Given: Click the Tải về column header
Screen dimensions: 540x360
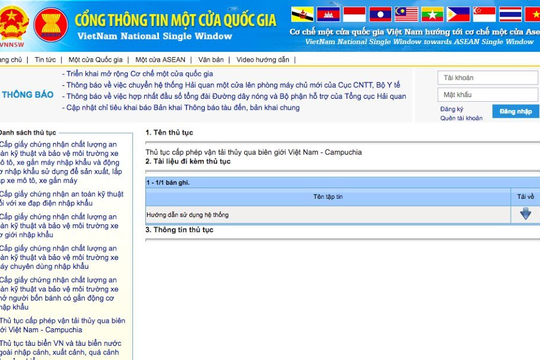Looking at the screenshot, I should [x=526, y=197].
